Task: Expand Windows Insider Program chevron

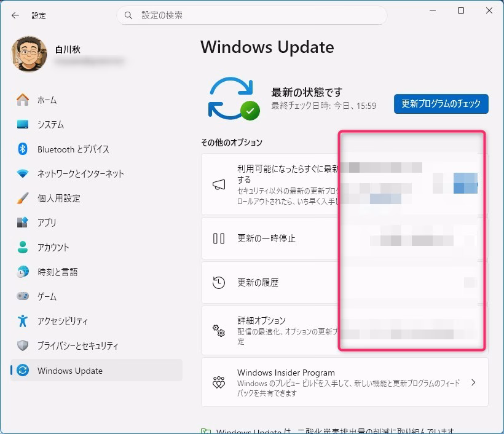Action: (x=473, y=382)
